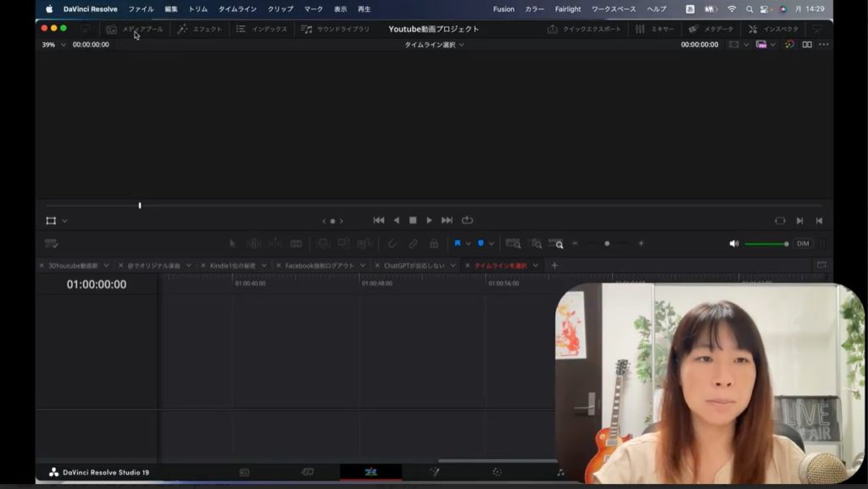868x489 pixels.
Task: Click the クイックエクスポート button
Action: (585, 29)
